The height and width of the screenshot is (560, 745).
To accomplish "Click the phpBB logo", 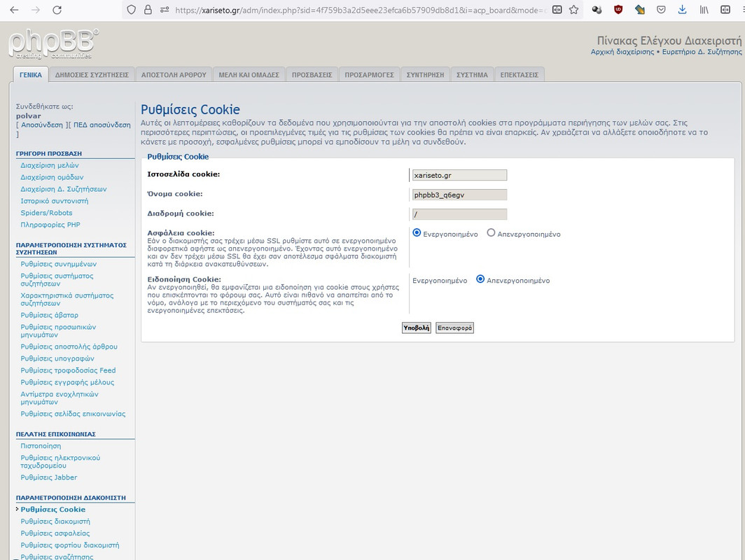I will (53, 43).
